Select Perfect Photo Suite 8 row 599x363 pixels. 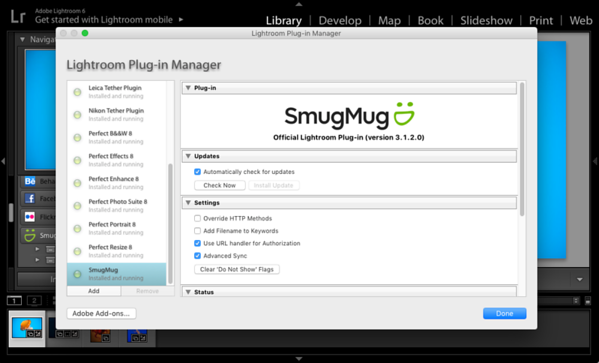point(117,206)
